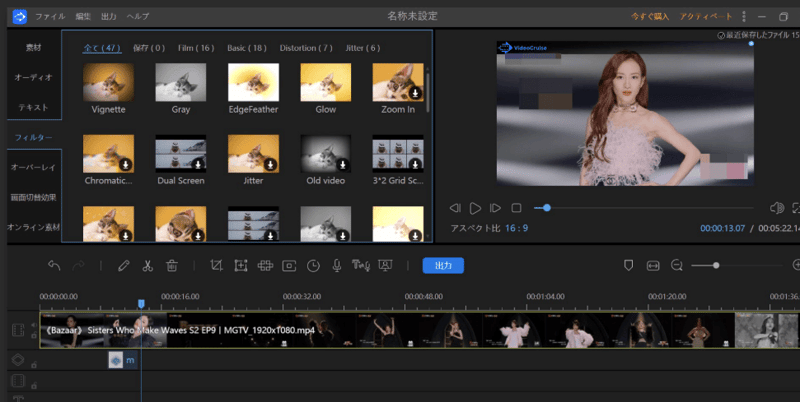Click the clock duration icon
This screenshot has width=800, height=402.
coord(313,266)
